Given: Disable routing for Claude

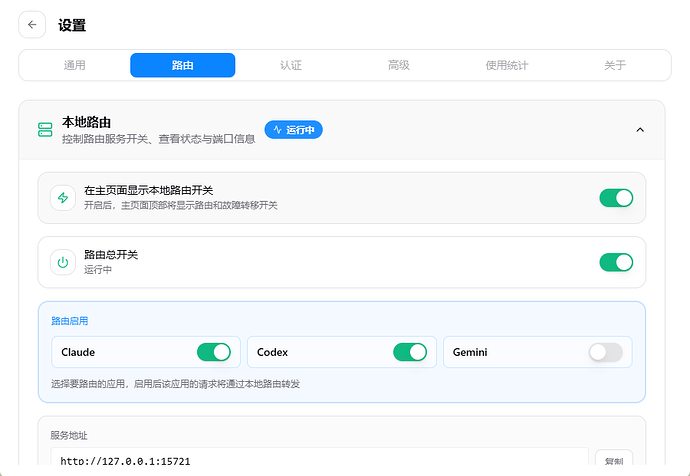Looking at the screenshot, I should [214, 352].
